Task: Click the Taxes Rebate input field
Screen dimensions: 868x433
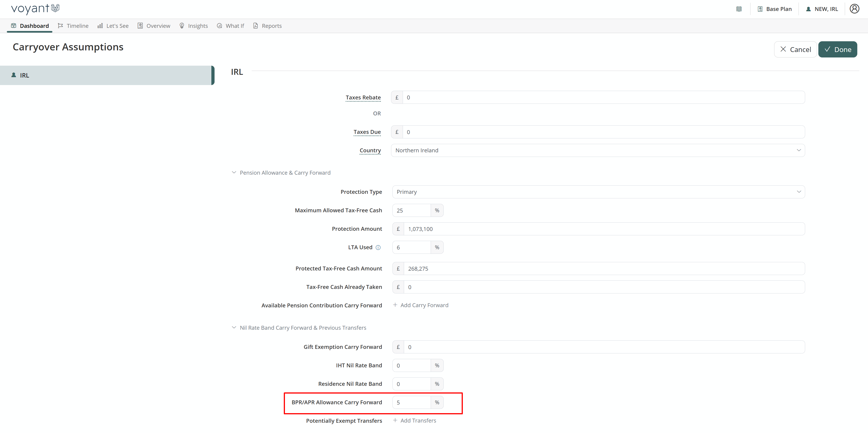Action: point(604,97)
